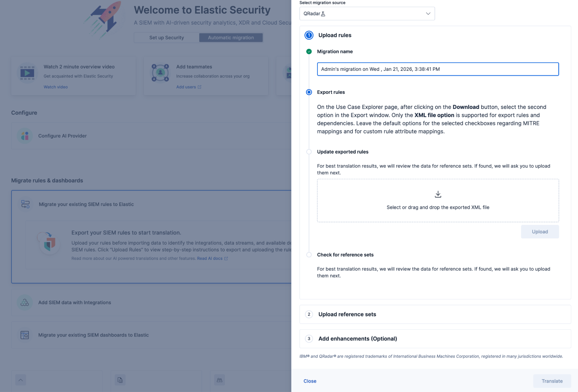Expand the Upload reference sets step
Viewport: 578px width, 392px height.
coord(435,314)
